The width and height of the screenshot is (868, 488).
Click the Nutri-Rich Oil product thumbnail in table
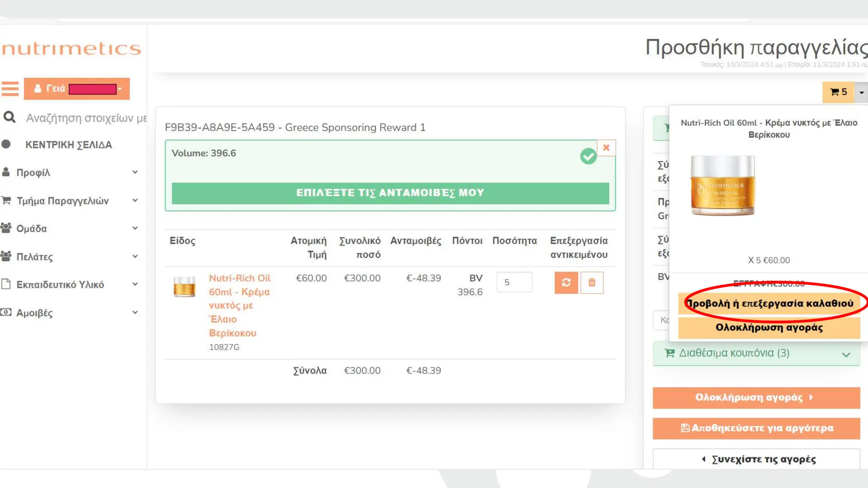coord(184,287)
